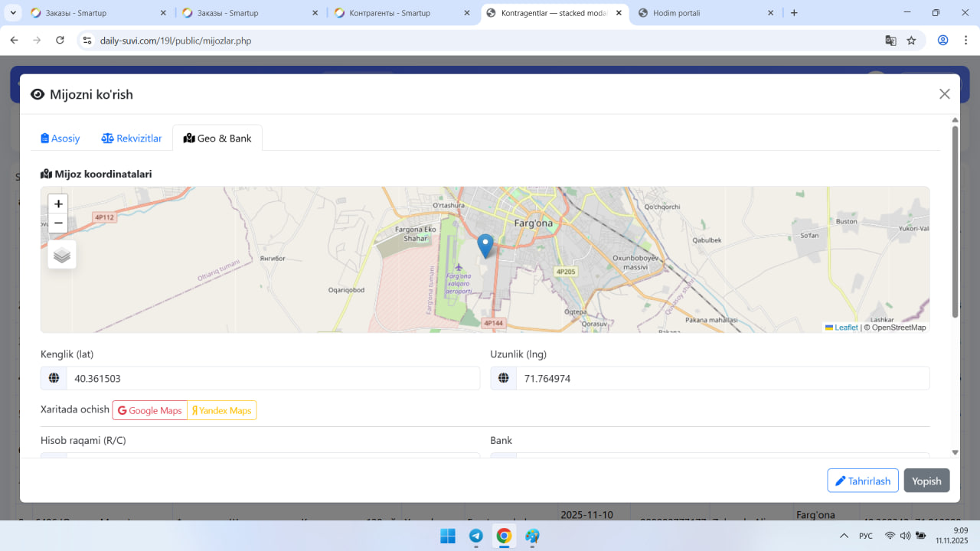Bookmark this page with star icon
The width and height of the screenshot is (980, 551).
tap(911, 41)
